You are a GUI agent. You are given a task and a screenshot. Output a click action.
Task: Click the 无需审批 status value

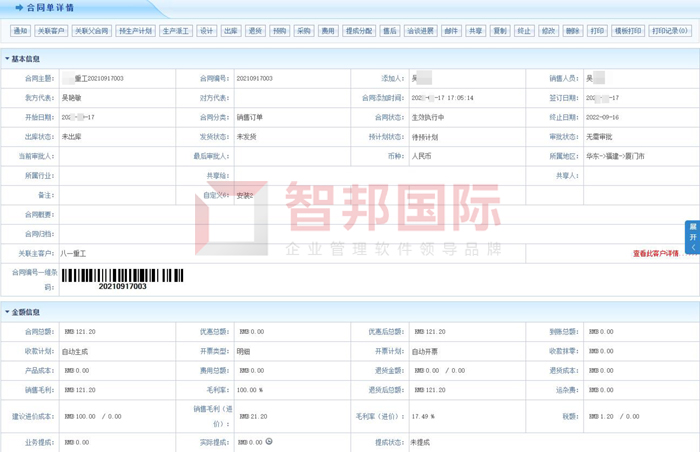(599, 137)
